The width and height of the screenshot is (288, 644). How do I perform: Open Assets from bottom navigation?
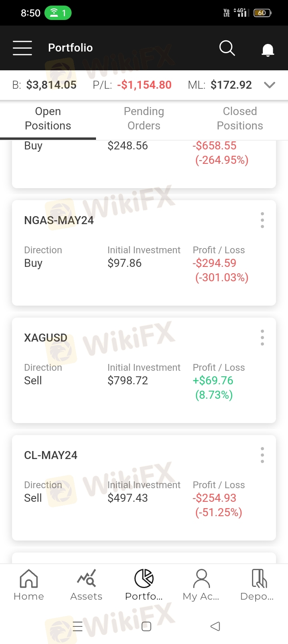point(86,584)
